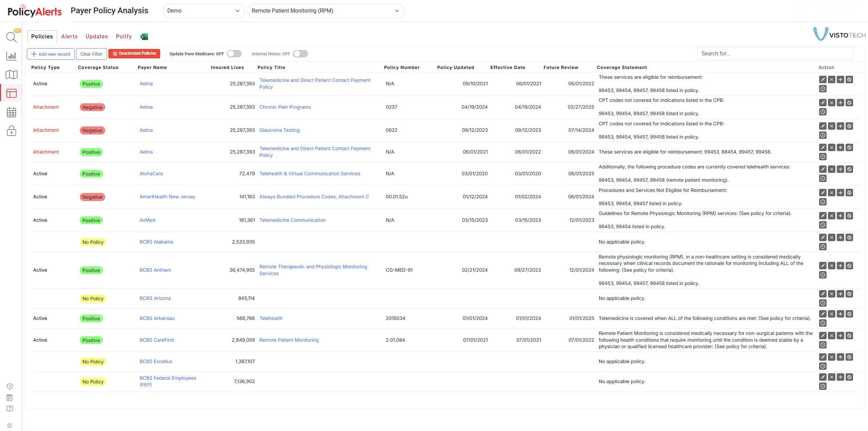Image resolution: width=868 pixels, height=431 pixels.
Task: Sort by the Insured Lives column header
Action: [x=227, y=67]
